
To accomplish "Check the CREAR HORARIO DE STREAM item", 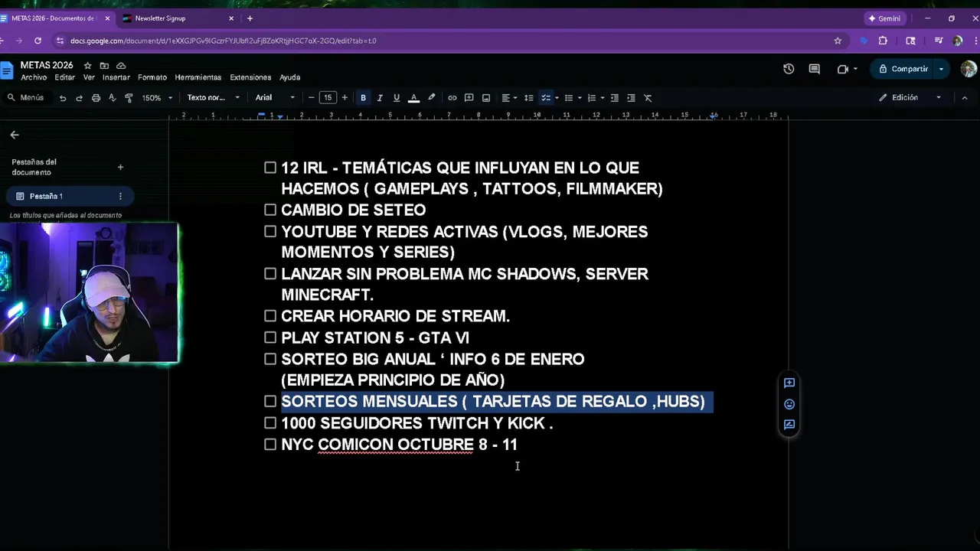I will point(270,316).
